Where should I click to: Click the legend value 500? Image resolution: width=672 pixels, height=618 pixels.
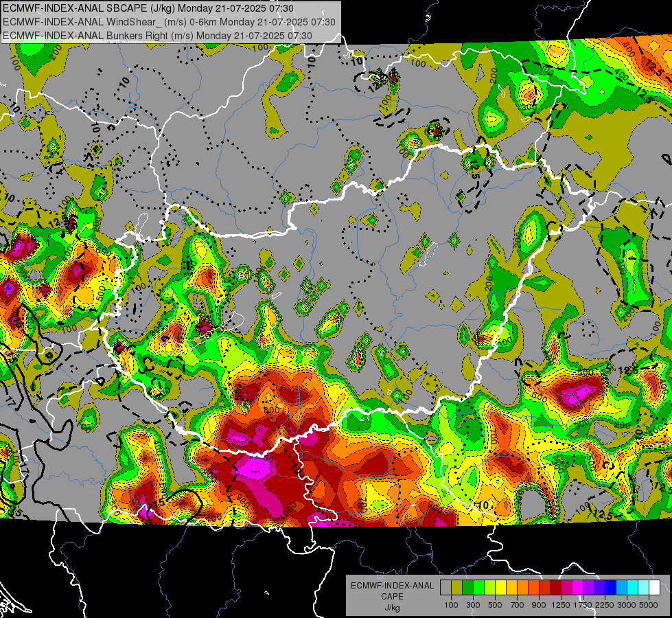coord(495,605)
